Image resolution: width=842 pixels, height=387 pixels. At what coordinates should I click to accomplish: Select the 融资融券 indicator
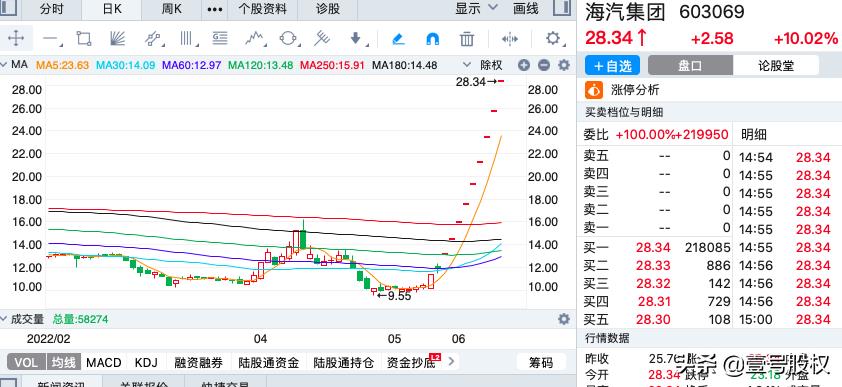[x=198, y=362]
